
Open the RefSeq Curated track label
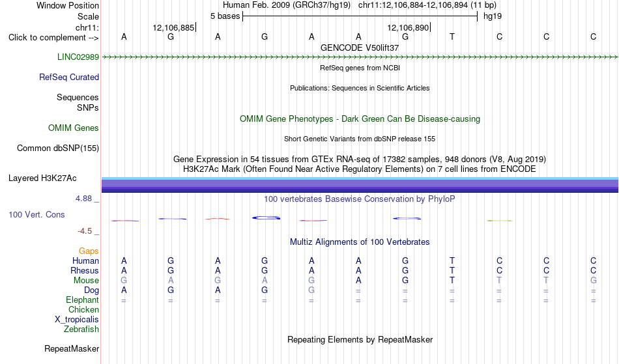click(69, 77)
